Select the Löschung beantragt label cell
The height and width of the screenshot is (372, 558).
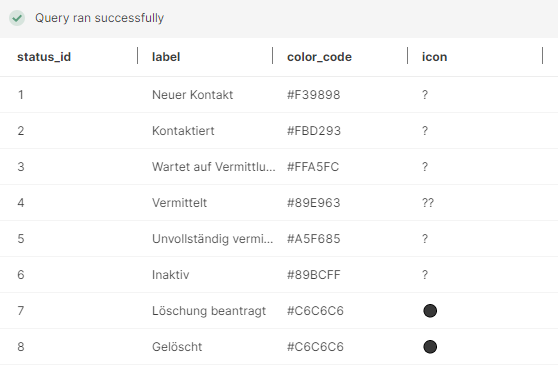(209, 311)
